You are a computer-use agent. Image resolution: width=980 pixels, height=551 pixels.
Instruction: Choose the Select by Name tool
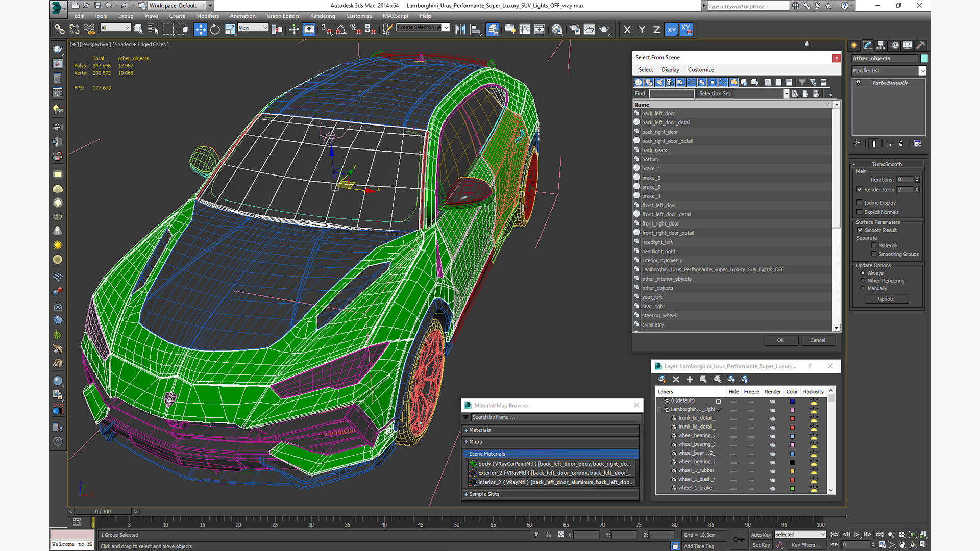point(153,30)
